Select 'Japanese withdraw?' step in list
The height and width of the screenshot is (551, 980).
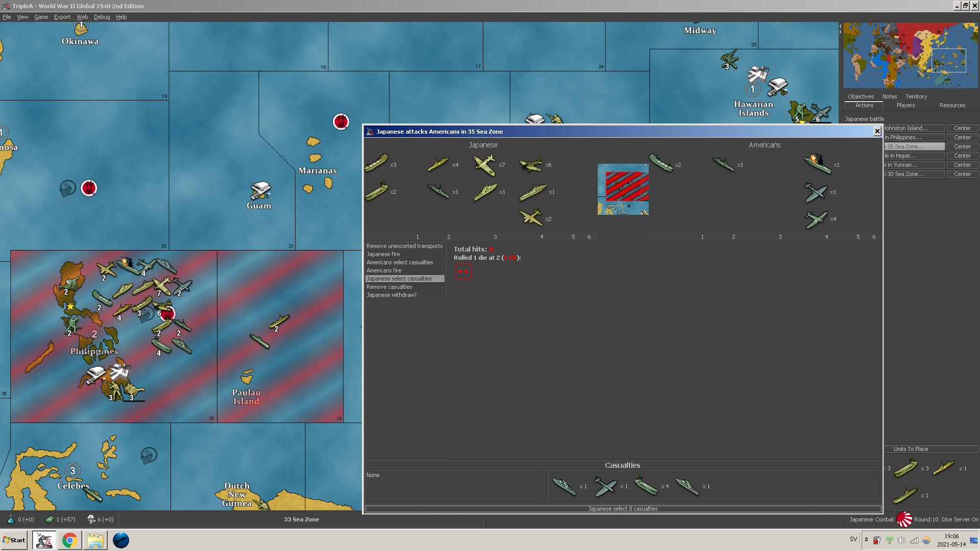(405, 295)
